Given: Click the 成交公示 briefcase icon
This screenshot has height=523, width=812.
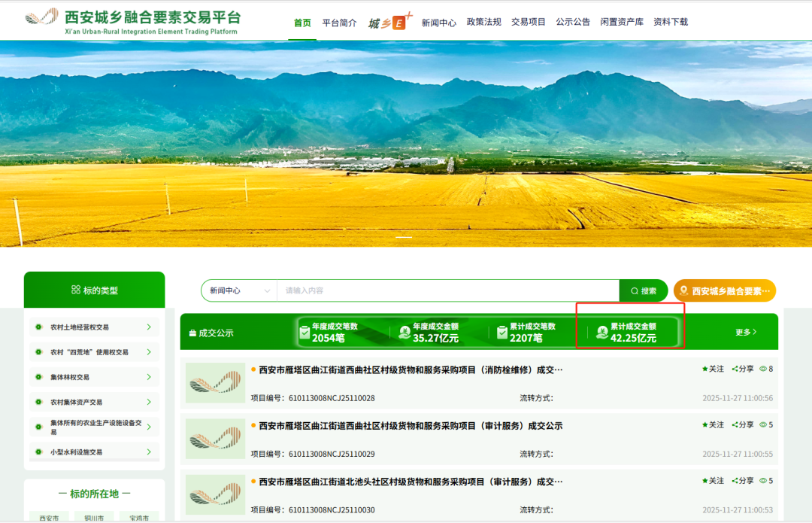Looking at the screenshot, I should pyautogui.click(x=192, y=333).
